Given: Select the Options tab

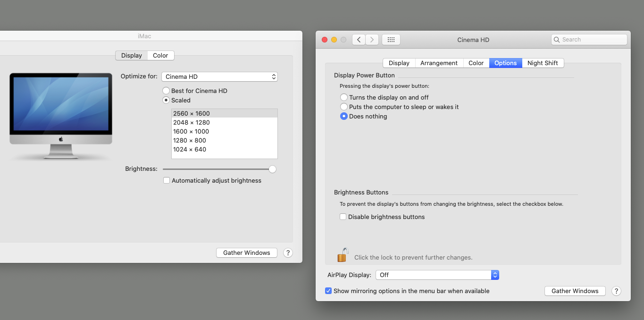Looking at the screenshot, I should coord(506,63).
